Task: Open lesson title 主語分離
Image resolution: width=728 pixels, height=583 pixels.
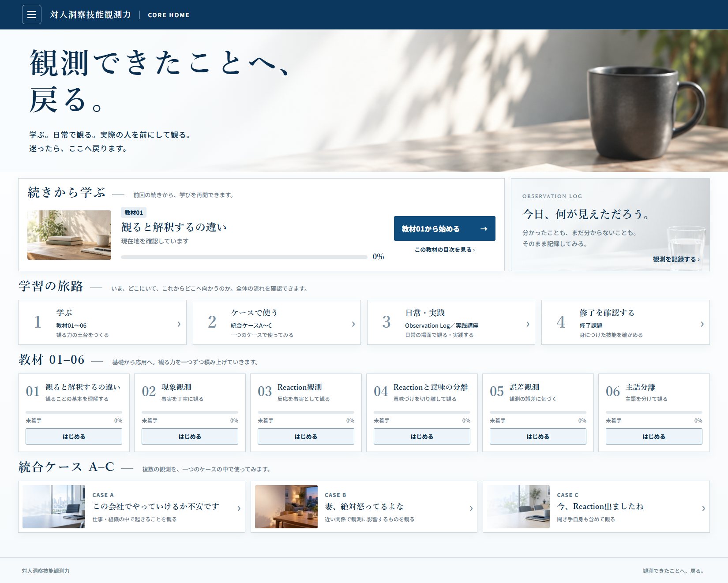Action: tap(641, 387)
